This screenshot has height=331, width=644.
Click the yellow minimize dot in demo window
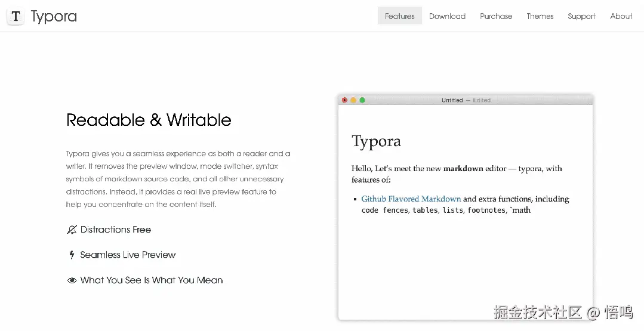(x=353, y=100)
